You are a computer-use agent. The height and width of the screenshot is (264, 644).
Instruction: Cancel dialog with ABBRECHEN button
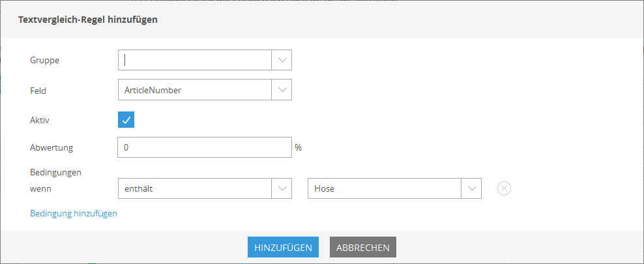362,247
